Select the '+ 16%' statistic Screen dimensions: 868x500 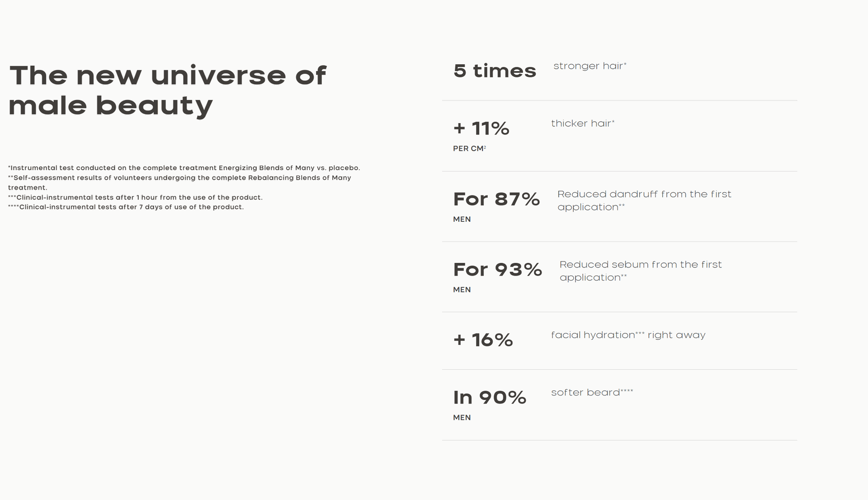click(x=483, y=340)
